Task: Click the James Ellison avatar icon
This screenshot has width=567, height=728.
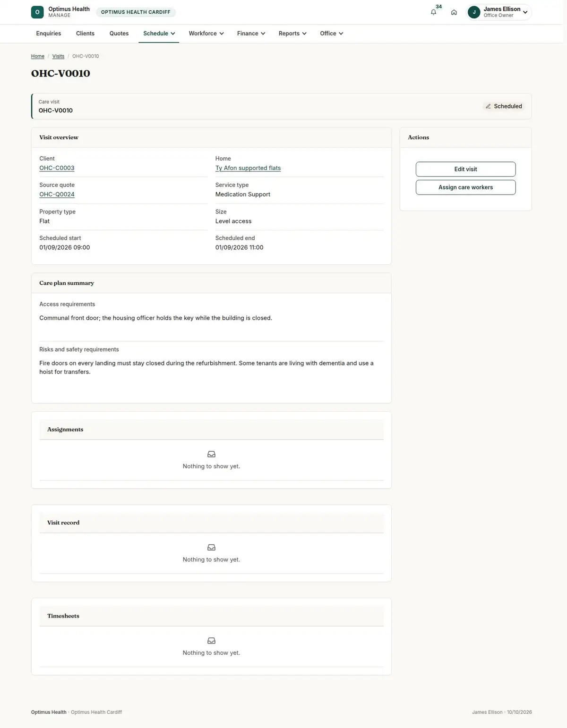Action: 474,12
